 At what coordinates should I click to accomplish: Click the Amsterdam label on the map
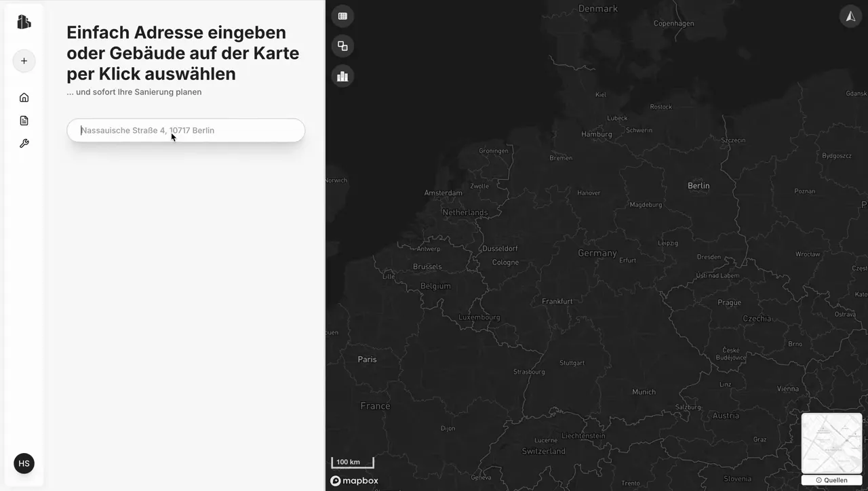(443, 193)
